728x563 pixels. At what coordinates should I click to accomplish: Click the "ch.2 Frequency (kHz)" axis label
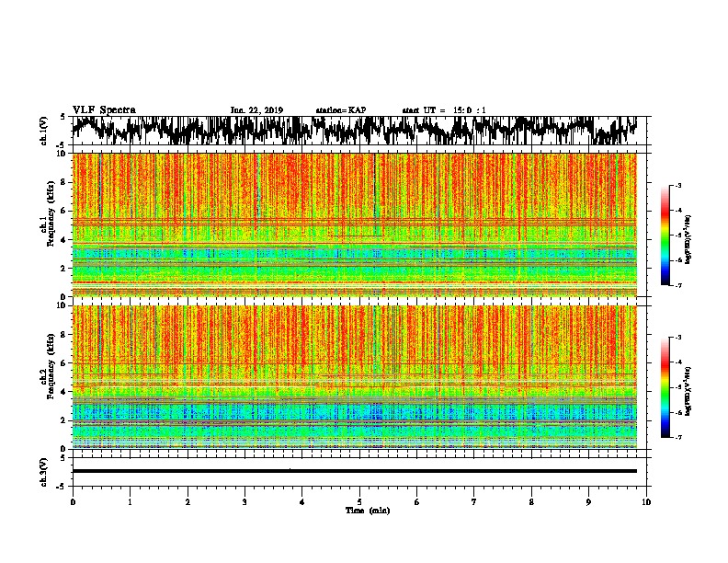click(x=47, y=366)
